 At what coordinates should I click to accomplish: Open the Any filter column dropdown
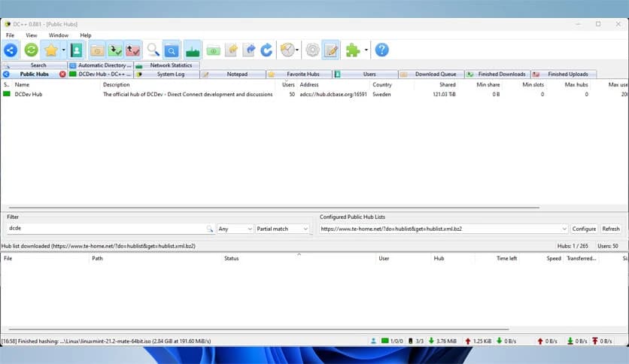pos(235,229)
